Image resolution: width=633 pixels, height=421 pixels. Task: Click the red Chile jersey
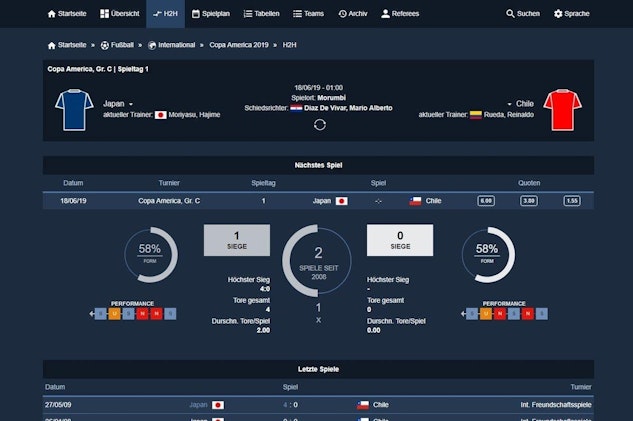click(562, 110)
